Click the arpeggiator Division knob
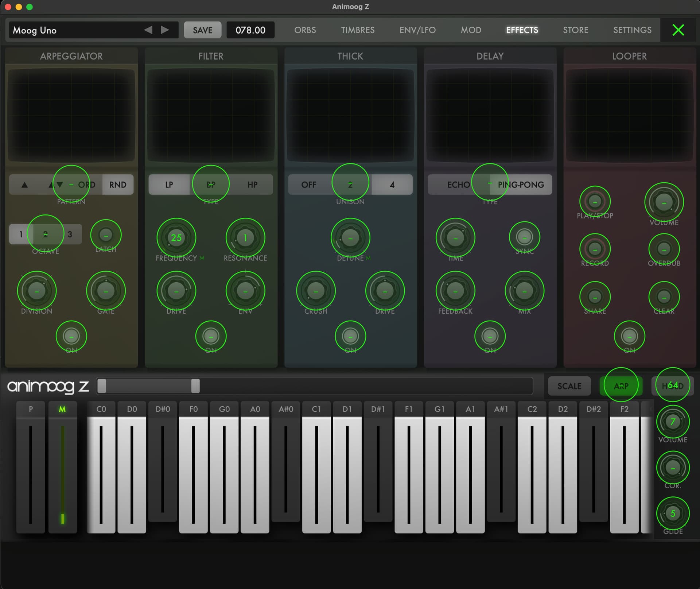This screenshot has height=589, width=700. click(x=36, y=291)
